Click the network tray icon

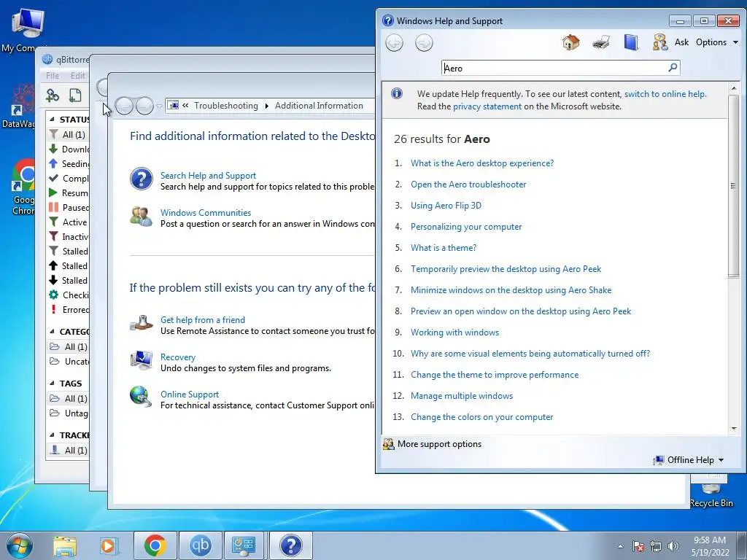(656, 546)
